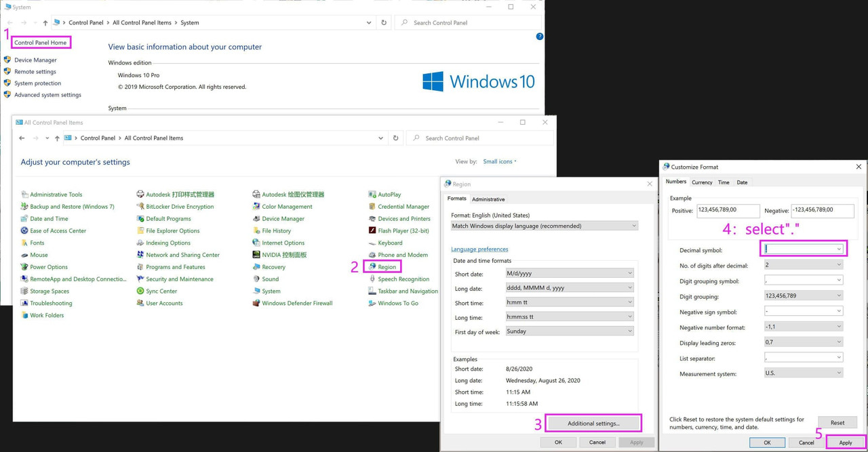Open Default Programs item

[x=164, y=219]
